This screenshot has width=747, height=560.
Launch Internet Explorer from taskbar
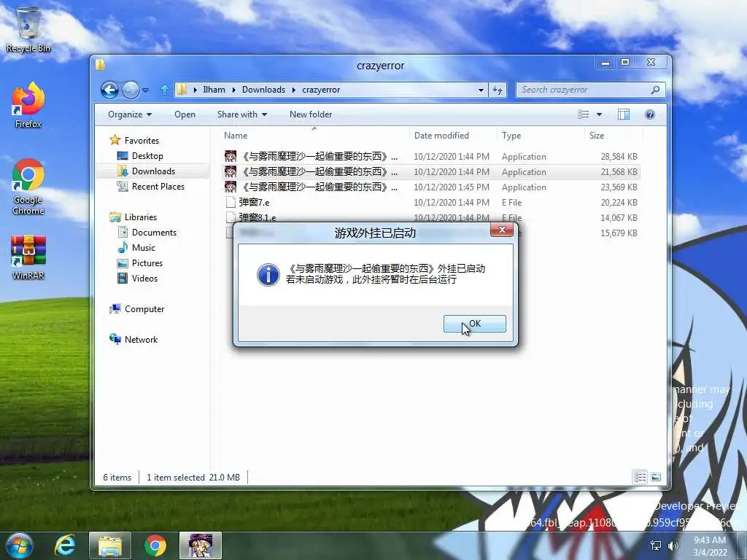coord(65,545)
